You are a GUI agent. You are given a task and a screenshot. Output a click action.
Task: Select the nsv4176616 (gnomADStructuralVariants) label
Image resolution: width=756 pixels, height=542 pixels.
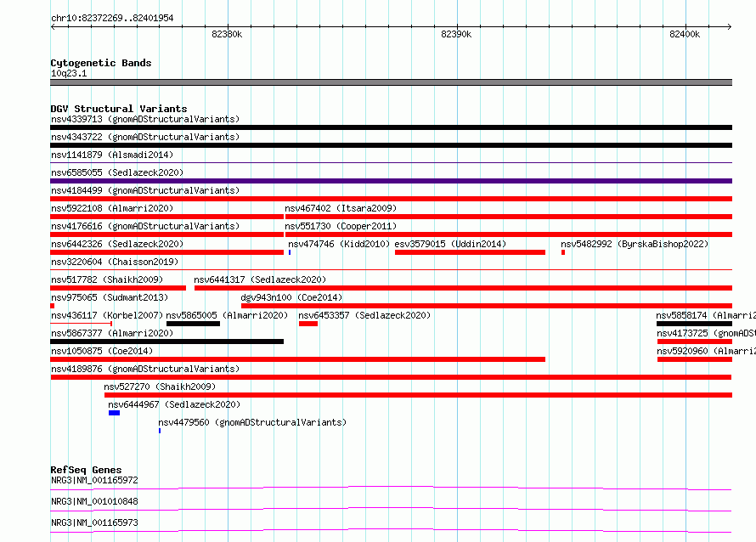tap(145, 226)
